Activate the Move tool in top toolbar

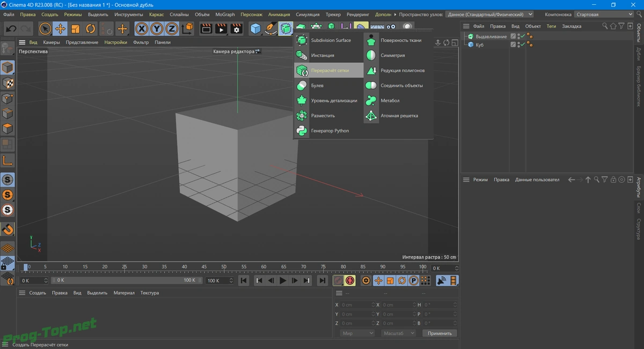click(61, 28)
